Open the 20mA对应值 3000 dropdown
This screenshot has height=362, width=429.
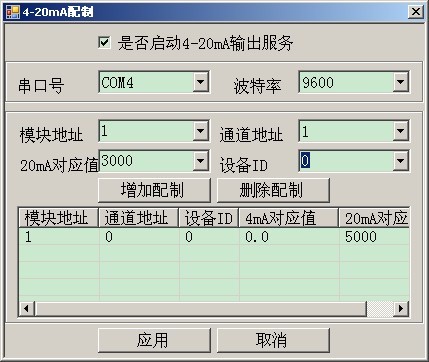[x=201, y=161]
